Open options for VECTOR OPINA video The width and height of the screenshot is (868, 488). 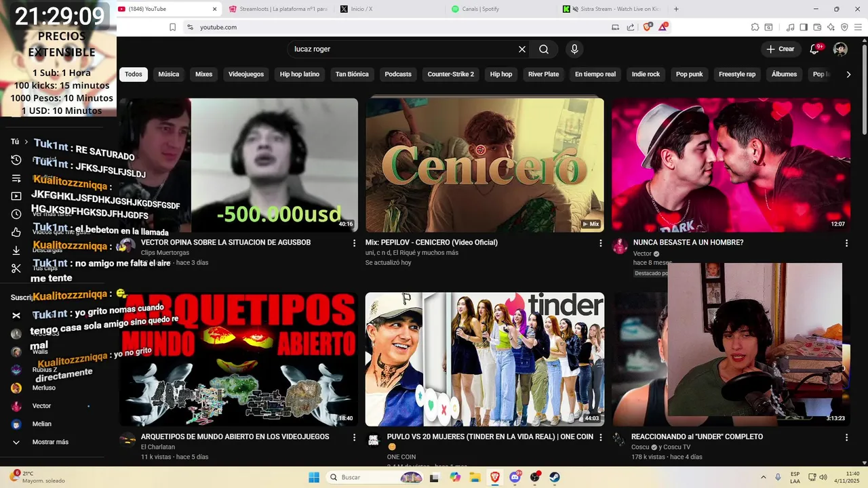354,243
